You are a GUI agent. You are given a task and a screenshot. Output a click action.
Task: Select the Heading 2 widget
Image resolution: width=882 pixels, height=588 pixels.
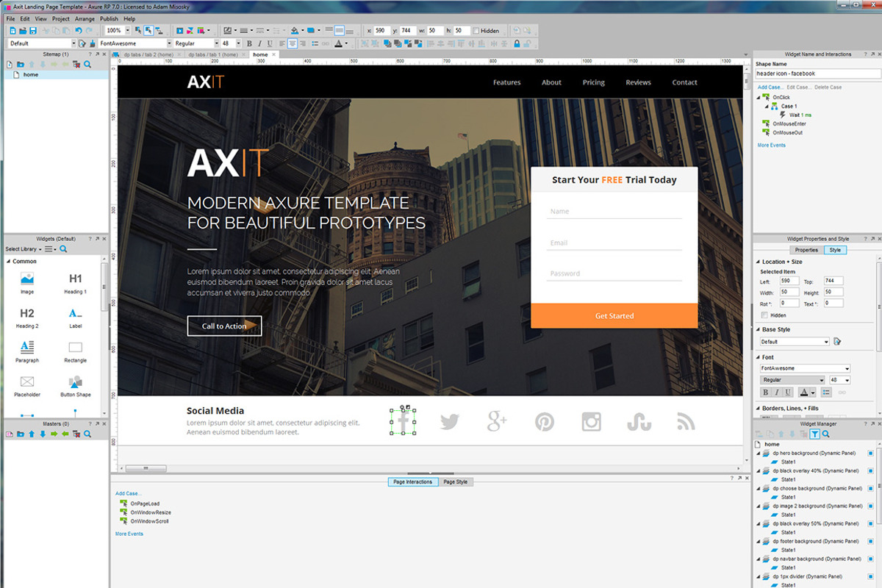[27, 317]
